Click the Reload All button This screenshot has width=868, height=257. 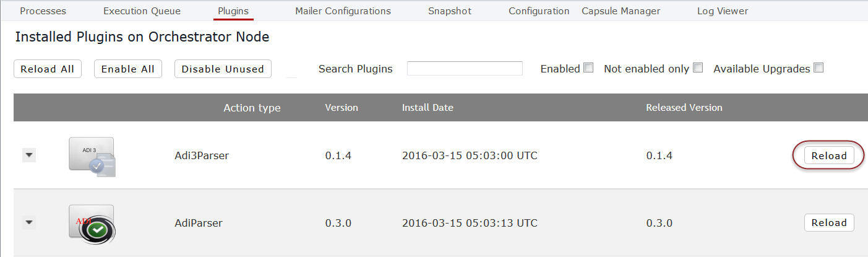[x=48, y=69]
